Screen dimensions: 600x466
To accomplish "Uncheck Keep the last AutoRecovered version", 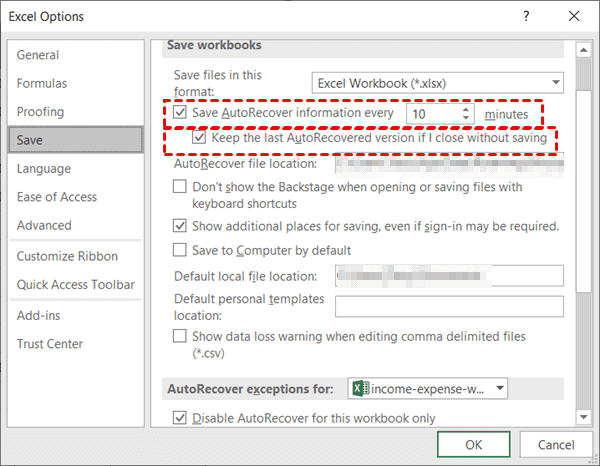I will 201,138.
